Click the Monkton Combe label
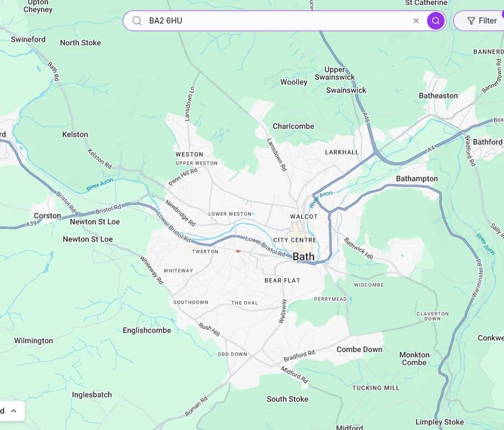 pyautogui.click(x=414, y=358)
